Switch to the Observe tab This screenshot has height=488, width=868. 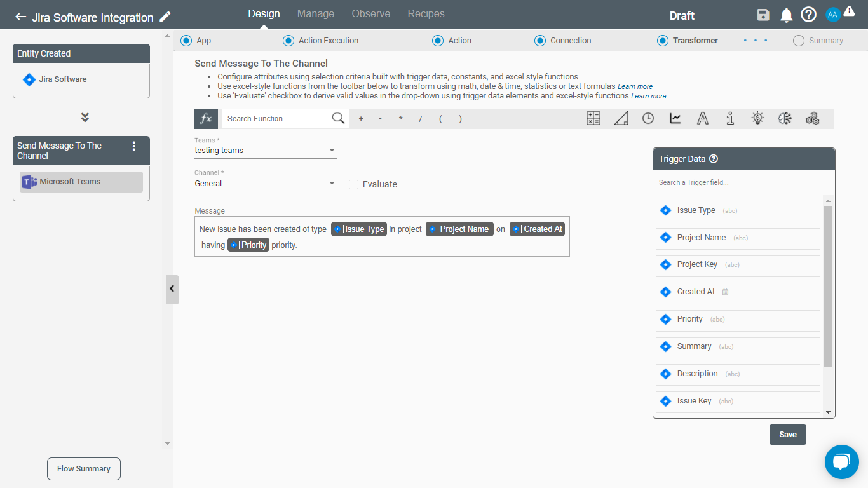point(371,14)
